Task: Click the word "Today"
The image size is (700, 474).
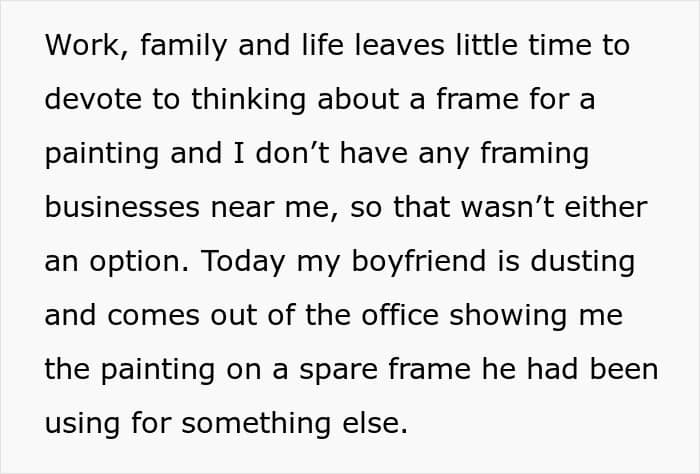Action: [x=243, y=262]
